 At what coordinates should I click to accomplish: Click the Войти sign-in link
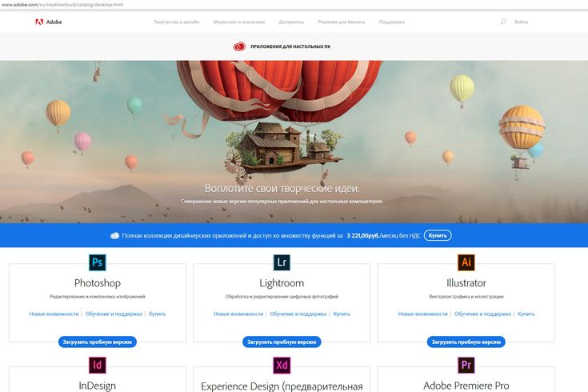coord(521,22)
